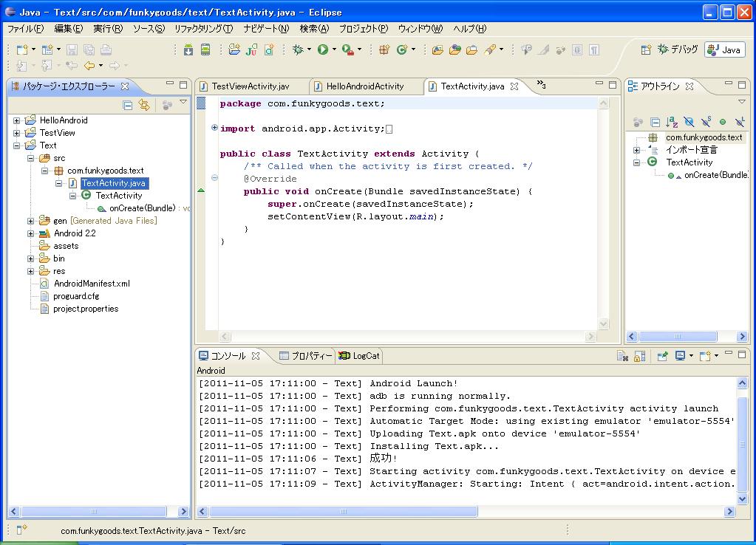Select the Java perspective button
This screenshot has height=545, width=756.
(x=725, y=49)
